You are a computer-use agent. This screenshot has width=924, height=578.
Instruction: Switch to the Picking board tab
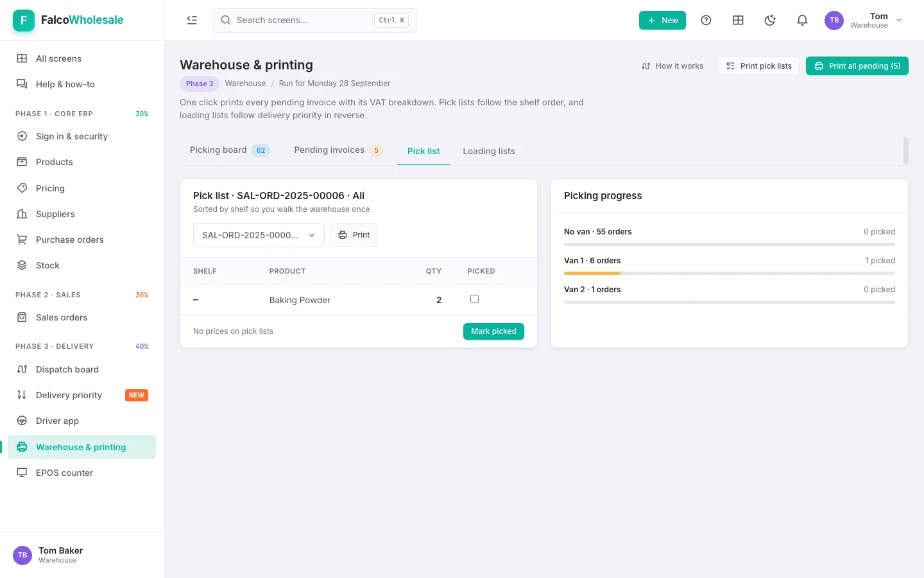(x=230, y=150)
